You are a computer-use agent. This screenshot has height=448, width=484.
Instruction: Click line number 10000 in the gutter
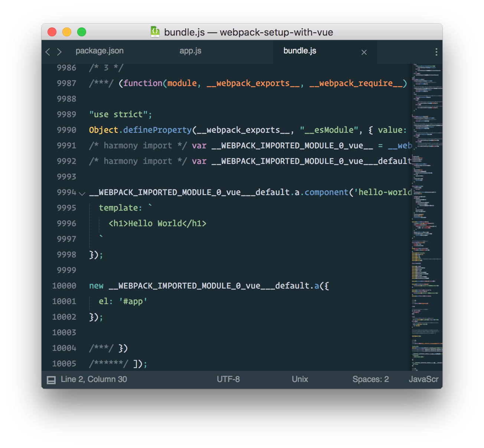click(x=64, y=286)
